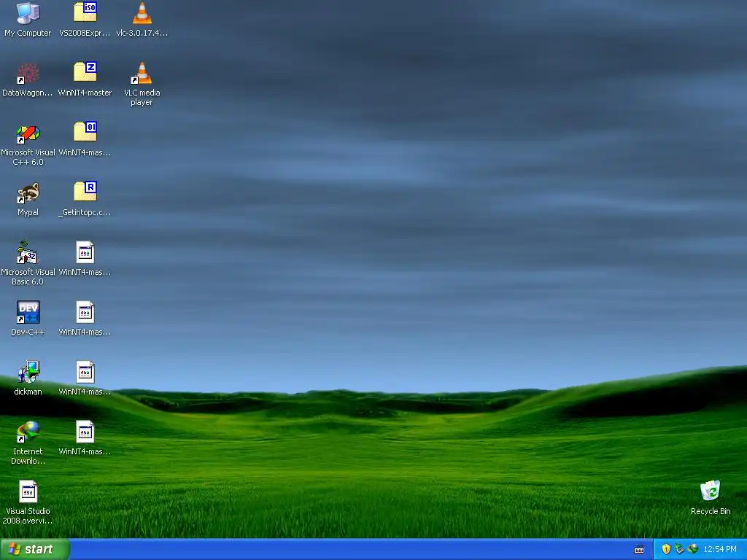Click the Start button
747x560 pixels.
35,549
